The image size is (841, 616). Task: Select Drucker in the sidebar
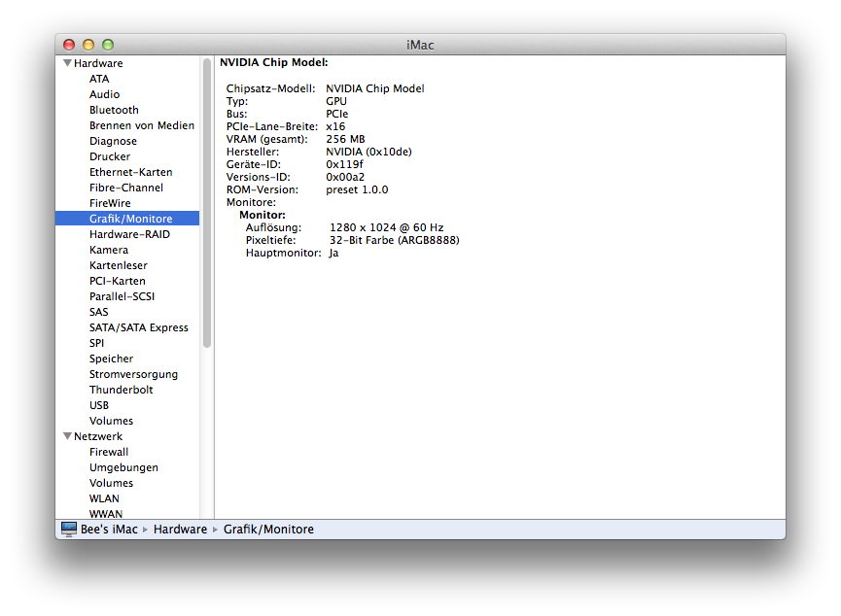click(x=110, y=156)
